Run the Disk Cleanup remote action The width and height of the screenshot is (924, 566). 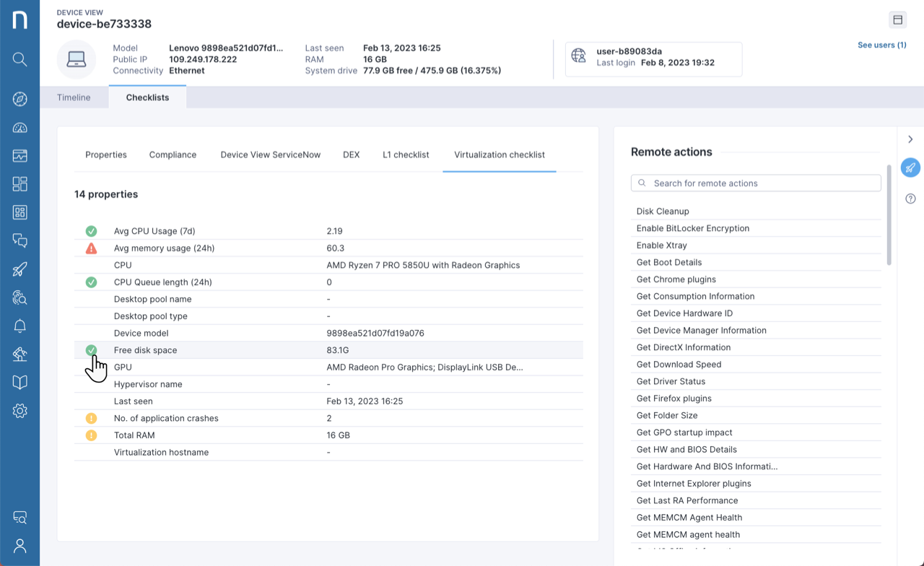click(x=663, y=212)
